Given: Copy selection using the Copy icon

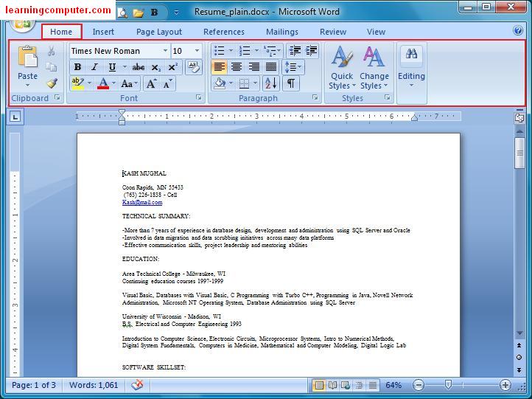Looking at the screenshot, I should click(x=52, y=67).
